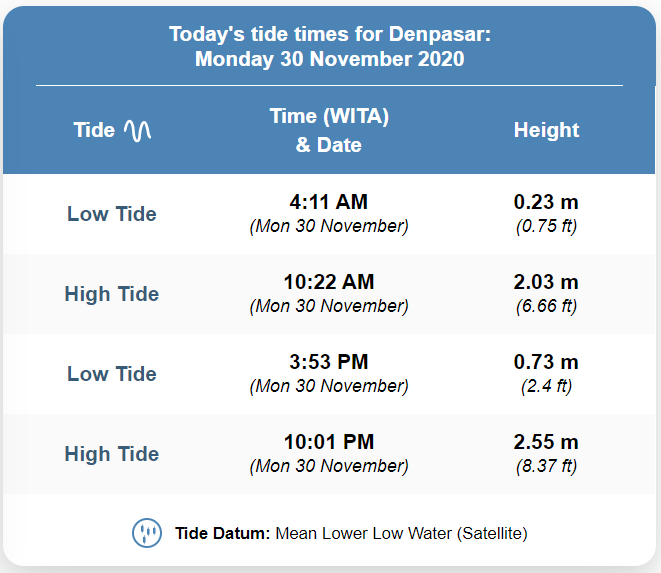661x573 pixels.
Task: Click the 2.03 m height value
Action: (x=546, y=282)
